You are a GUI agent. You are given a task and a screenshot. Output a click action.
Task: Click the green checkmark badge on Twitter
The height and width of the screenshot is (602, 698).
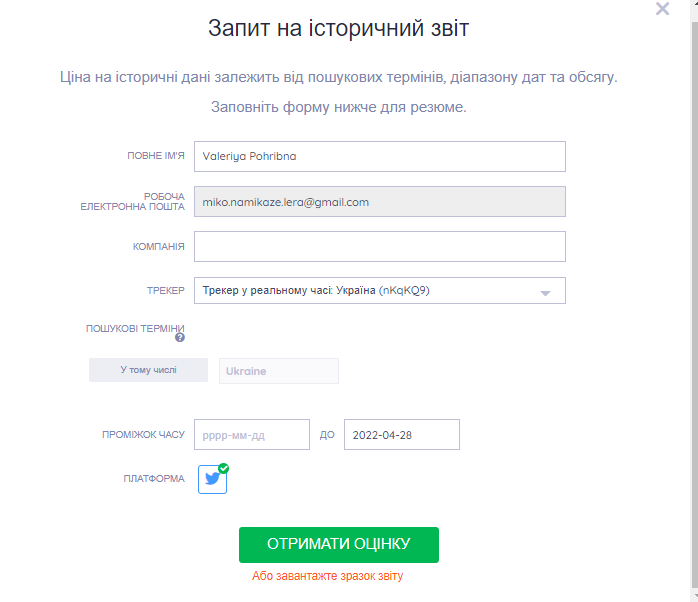(223, 468)
